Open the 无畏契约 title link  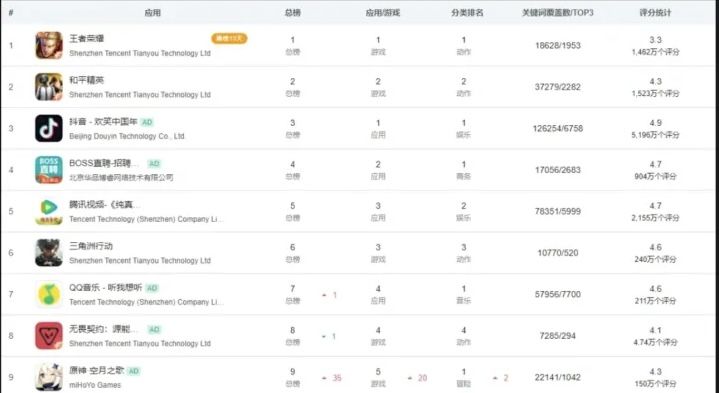[x=104, y=329]
